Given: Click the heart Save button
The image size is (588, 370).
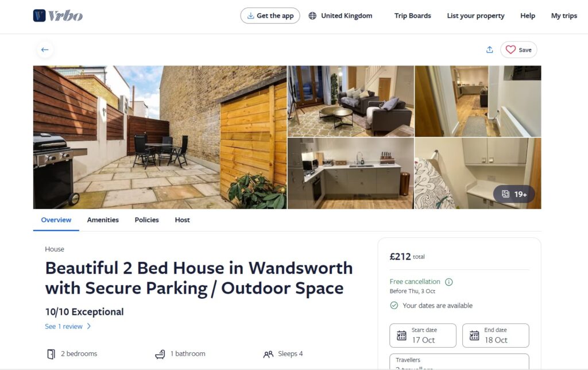Looking at the screenshot, I should click(x=519, y=49).
